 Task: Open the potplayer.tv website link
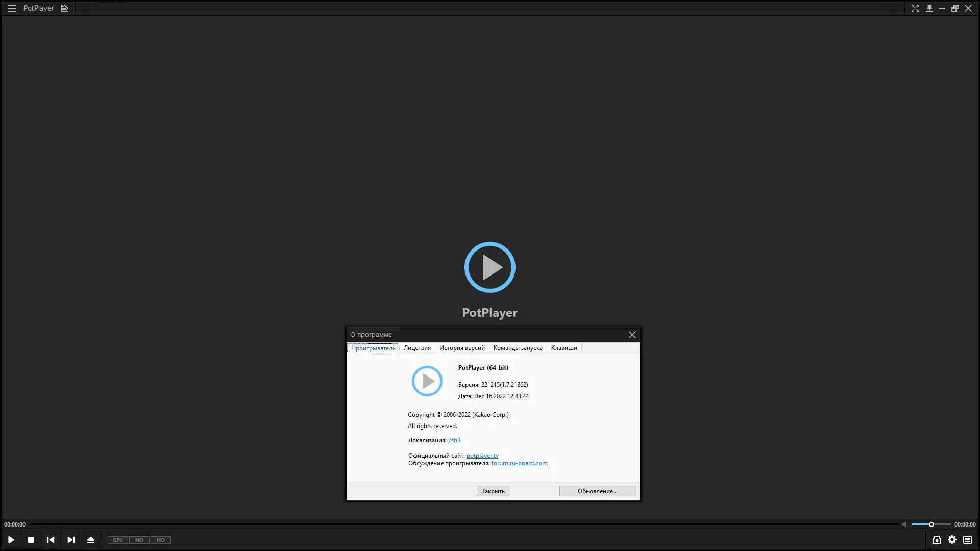[482, 455]
